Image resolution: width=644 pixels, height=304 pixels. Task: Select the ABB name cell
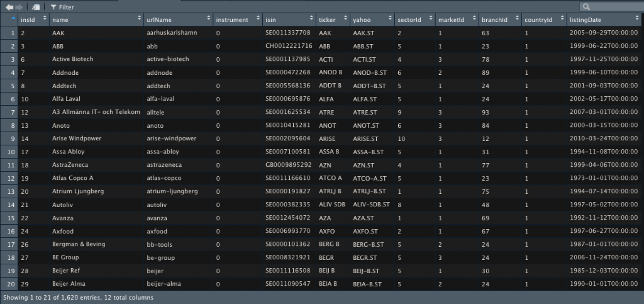point(96,46)
